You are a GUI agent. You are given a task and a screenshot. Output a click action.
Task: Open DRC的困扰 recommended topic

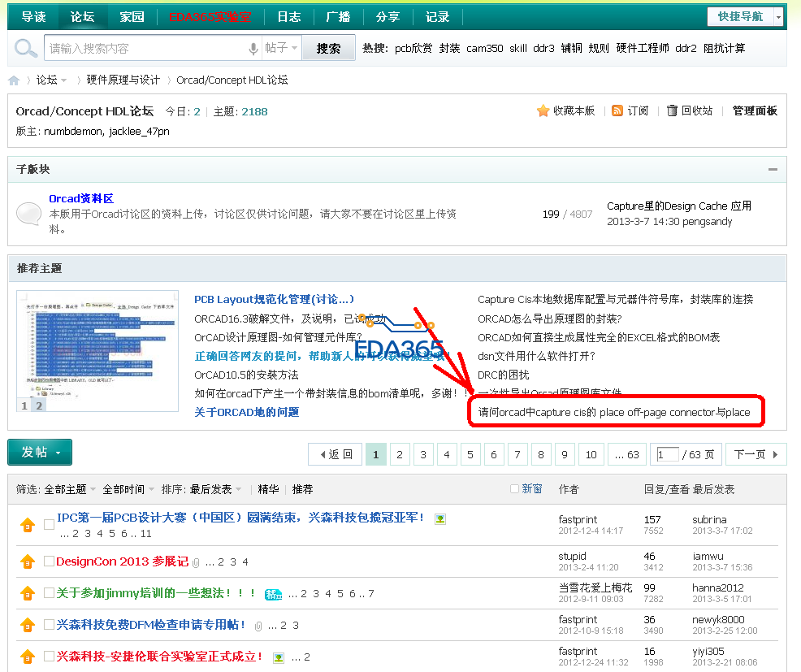503,375
